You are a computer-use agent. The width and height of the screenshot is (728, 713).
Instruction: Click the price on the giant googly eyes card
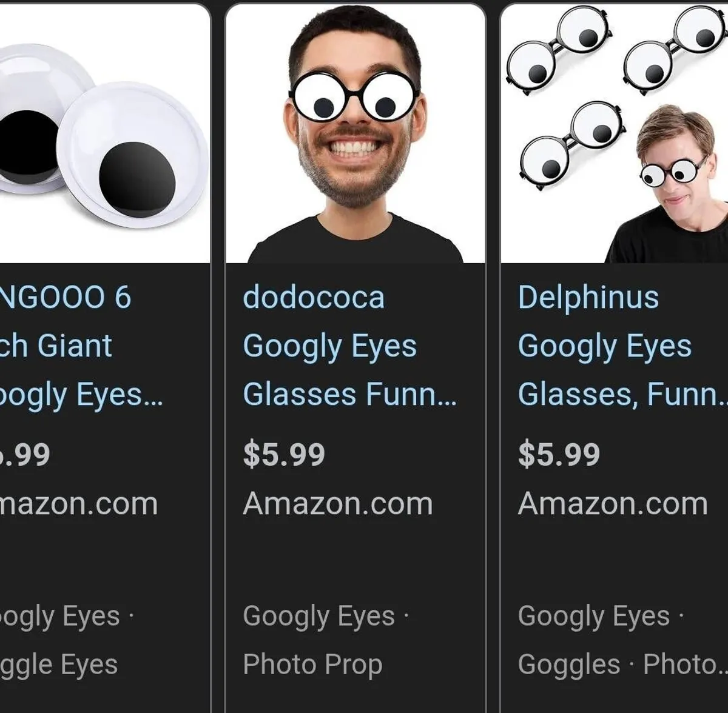pyautogui.click(x=27, y=455)
